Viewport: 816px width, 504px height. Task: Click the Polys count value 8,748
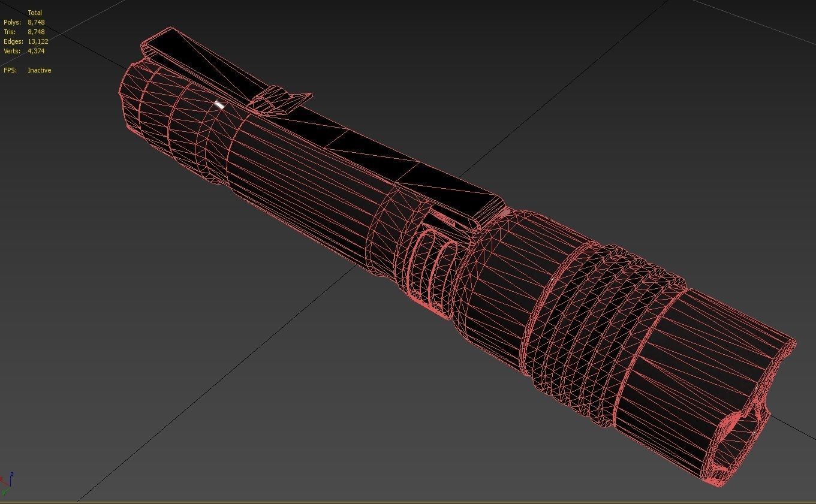pyautogui.click(x=36, y=22)
